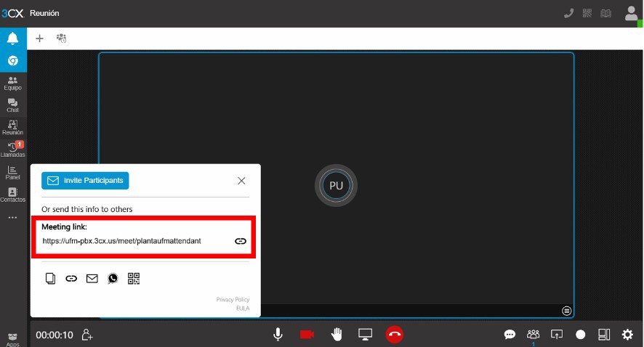Open Llamadas in the sidebar
This screenshot has height=347, width=644.
click(x=12, y=150)
